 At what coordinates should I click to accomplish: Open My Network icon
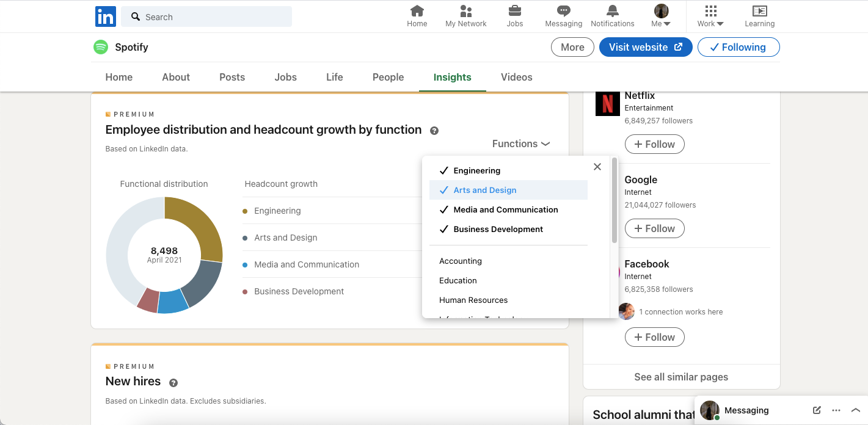[466, 11]
